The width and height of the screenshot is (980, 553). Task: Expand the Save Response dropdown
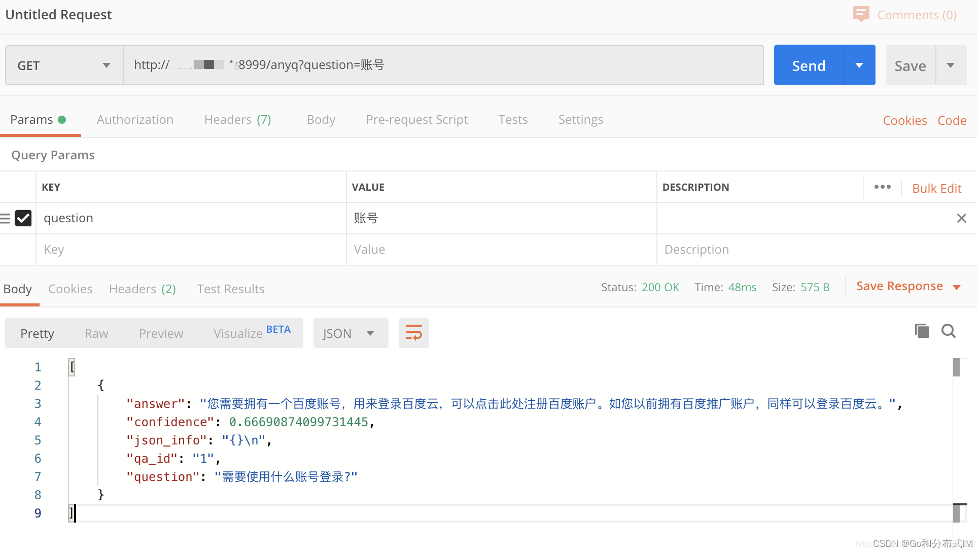point(957,287)
